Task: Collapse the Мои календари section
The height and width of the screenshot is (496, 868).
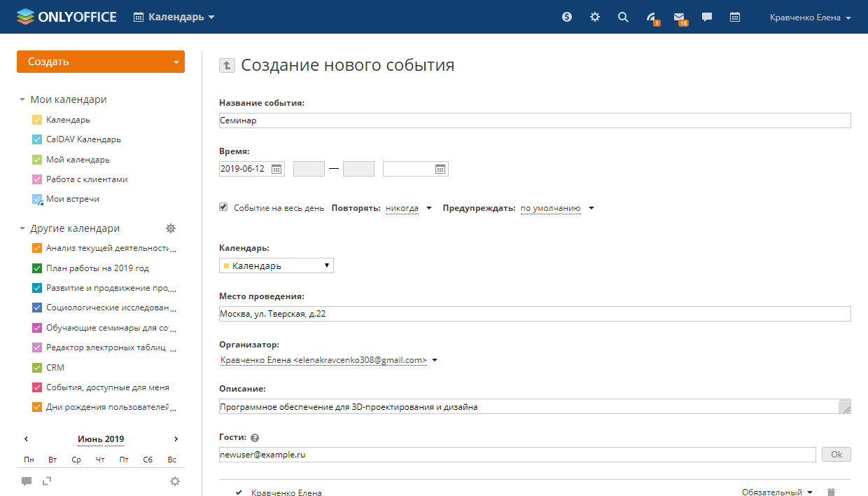Action: 22,99
